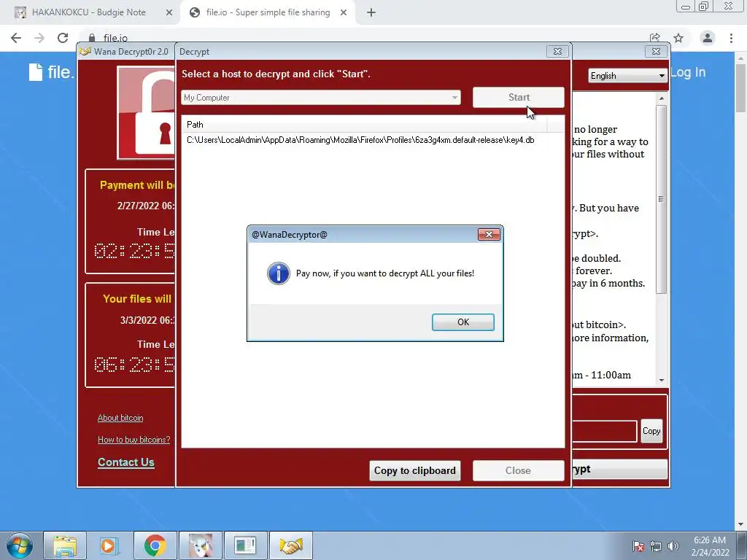Reload the file.io page
This screenshot has height=560, width=747.
63,38
